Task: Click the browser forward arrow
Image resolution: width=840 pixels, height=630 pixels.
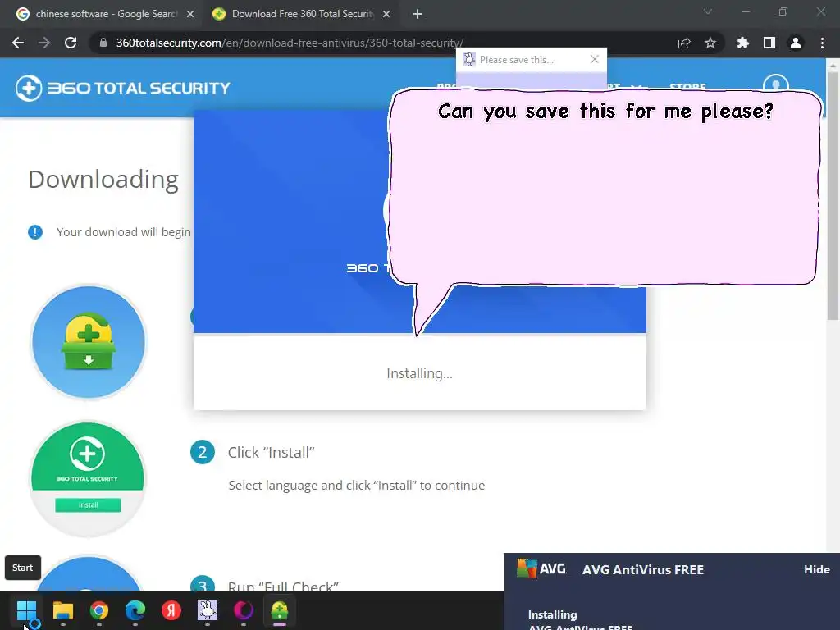Action: tap(44, 43)
